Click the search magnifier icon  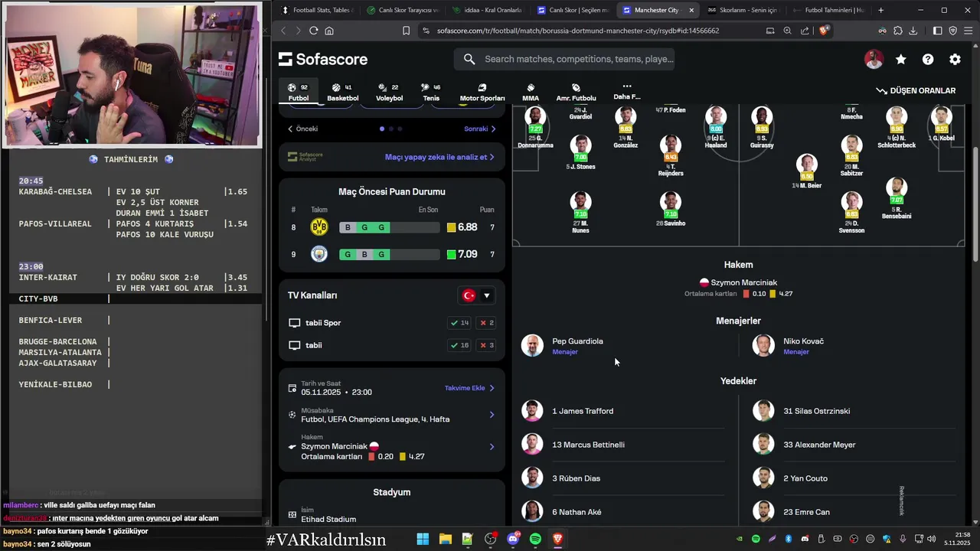click(469, 59)
